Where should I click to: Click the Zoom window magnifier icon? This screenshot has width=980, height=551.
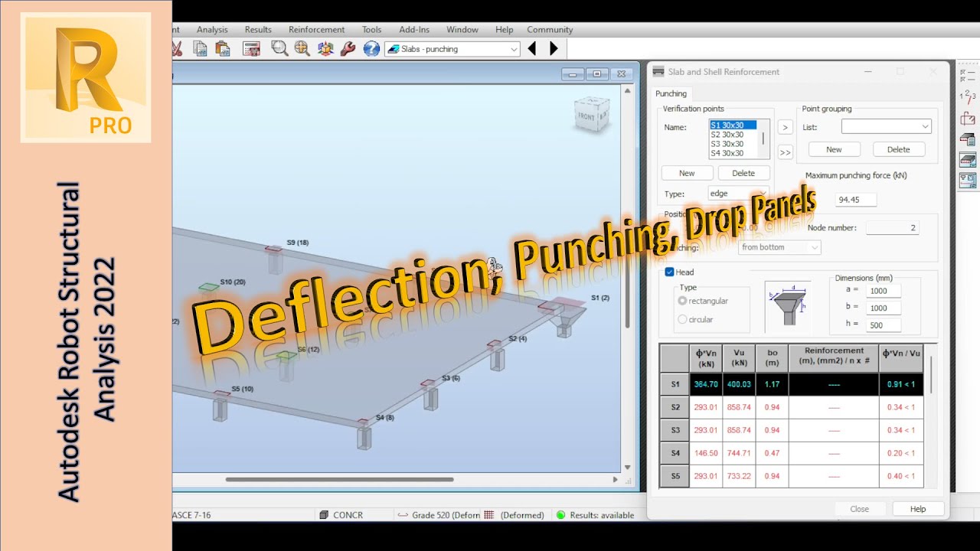[x=279, y=49]
